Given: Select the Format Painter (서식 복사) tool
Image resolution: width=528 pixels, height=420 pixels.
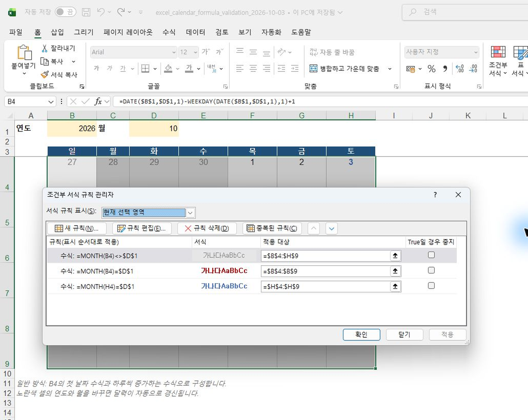Looking at the screenshot, I should point(59,75).
